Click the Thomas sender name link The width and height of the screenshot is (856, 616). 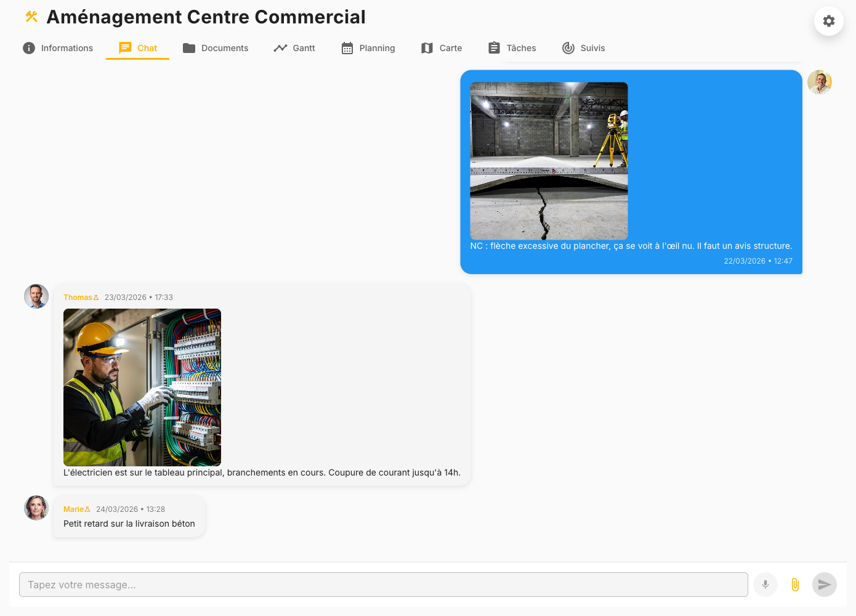[x=78, y=298]
